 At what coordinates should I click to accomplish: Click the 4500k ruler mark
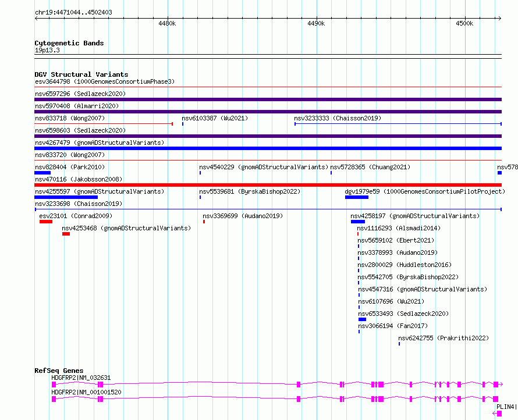coord(464,23)
